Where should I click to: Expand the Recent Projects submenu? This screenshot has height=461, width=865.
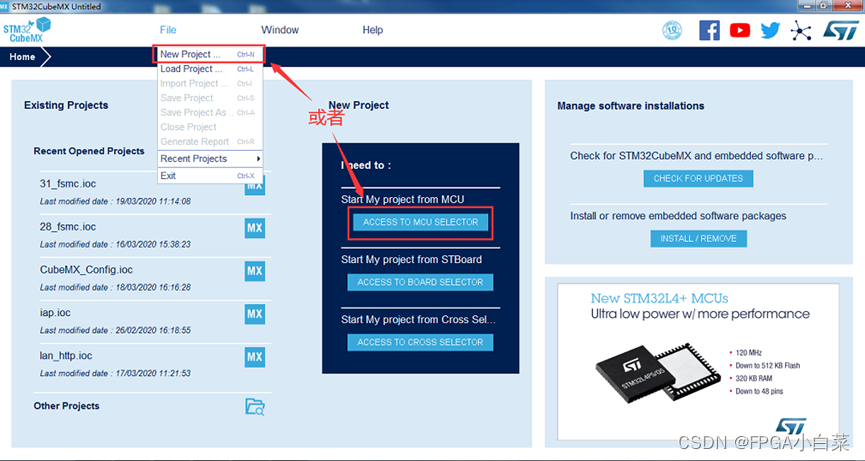(209, 159)
